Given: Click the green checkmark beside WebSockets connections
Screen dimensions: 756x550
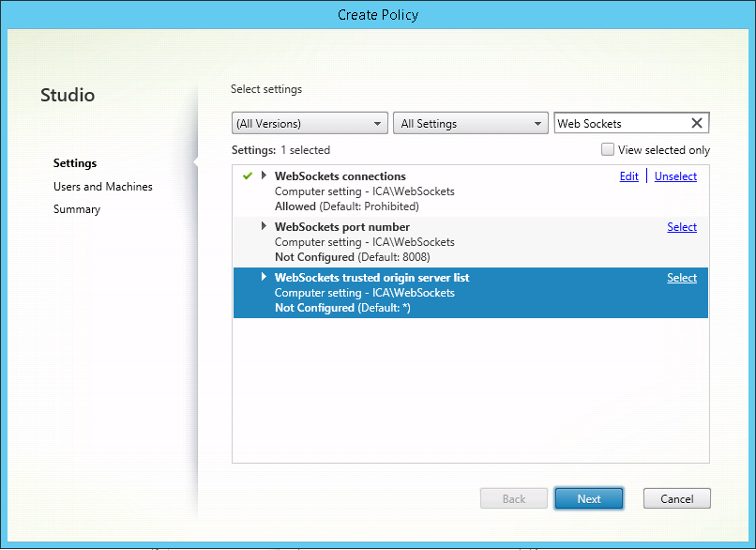Looking at the screenshot, I should pos(248,176).
